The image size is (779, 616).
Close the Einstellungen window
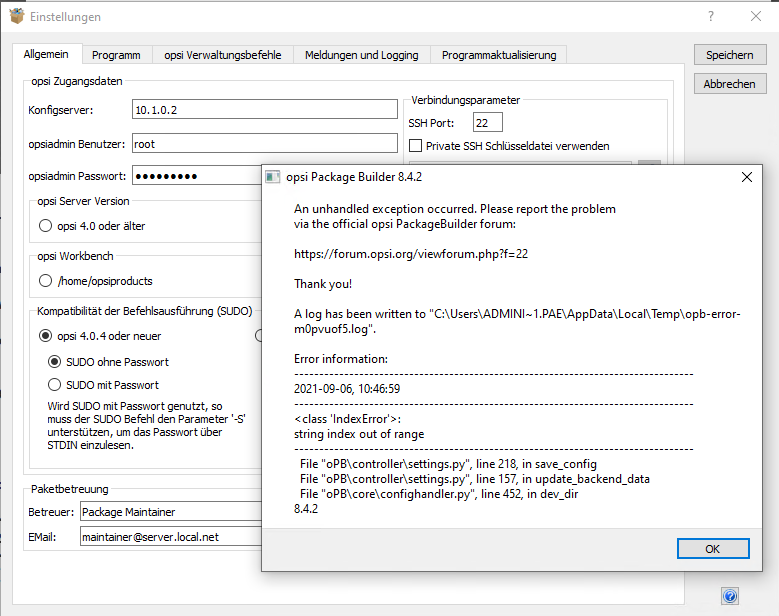click(x=756, y=16)
